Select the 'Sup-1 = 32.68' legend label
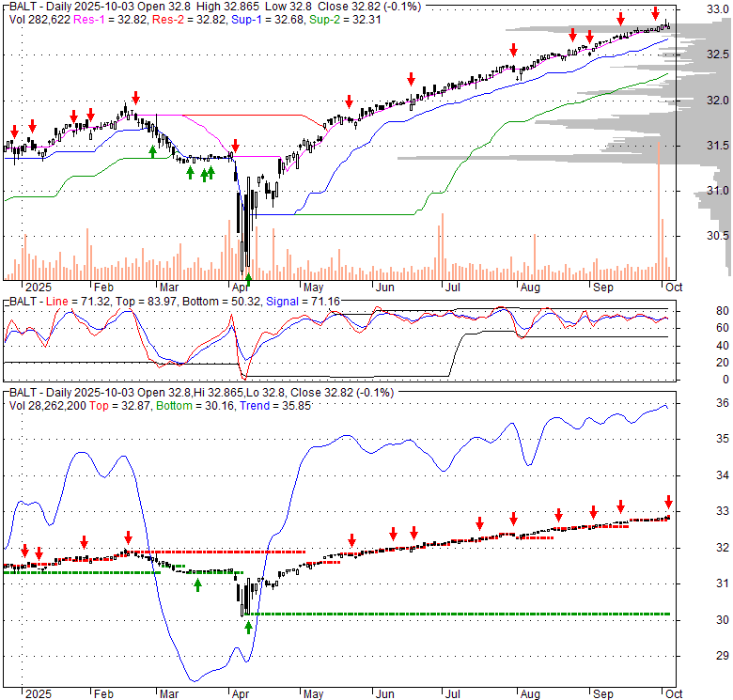Image resolution: width=733 pixels, height=700 pixels. point(267,20)
